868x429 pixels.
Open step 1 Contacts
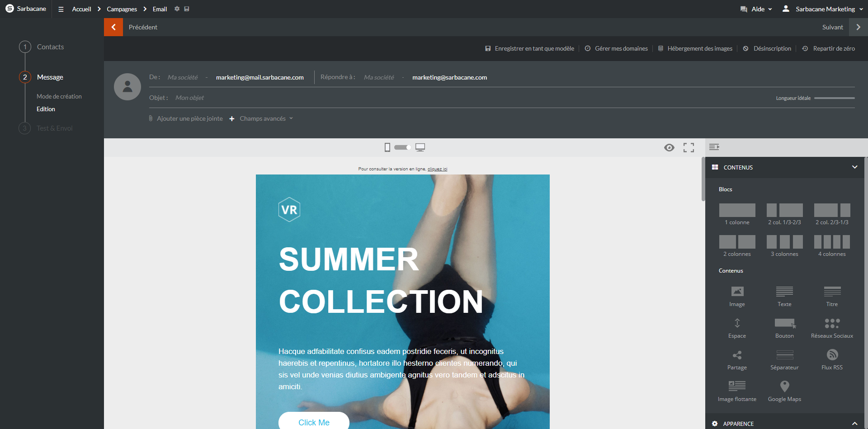point(42,47)
